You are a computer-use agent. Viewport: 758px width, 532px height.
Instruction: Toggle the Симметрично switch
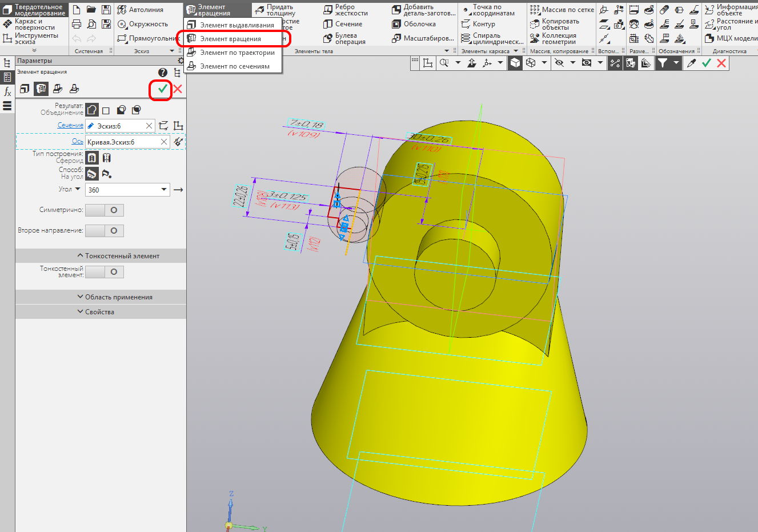[x=105, y=210]
